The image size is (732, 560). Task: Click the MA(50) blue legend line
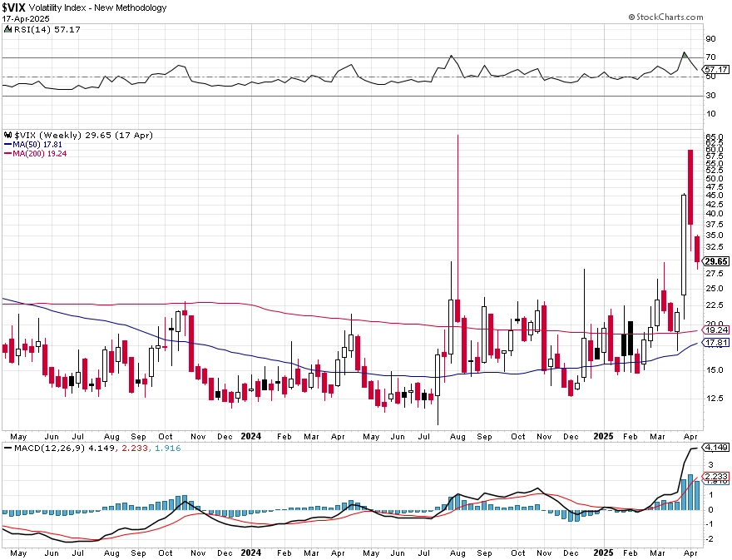pos(7,145)
